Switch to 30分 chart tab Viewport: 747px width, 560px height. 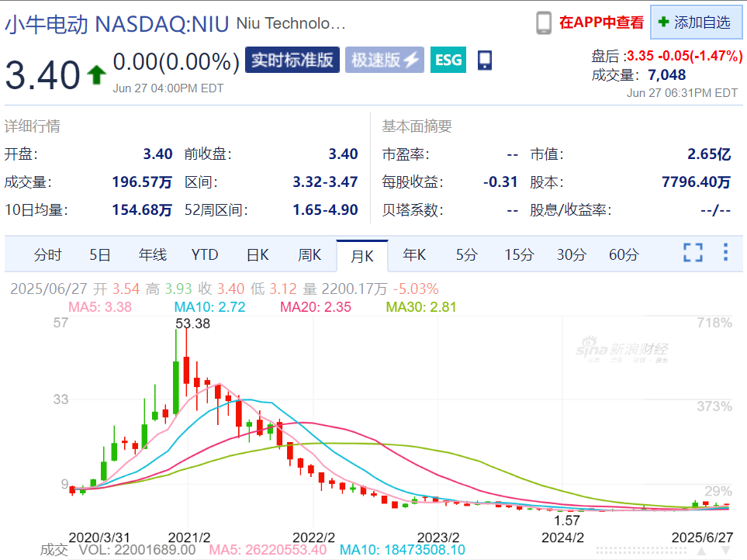tap(571, 254)
